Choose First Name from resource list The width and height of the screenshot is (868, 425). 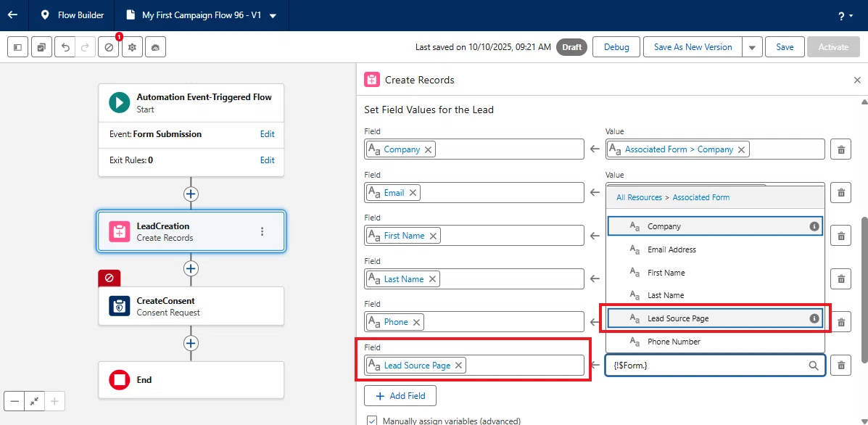click(715, 273)
